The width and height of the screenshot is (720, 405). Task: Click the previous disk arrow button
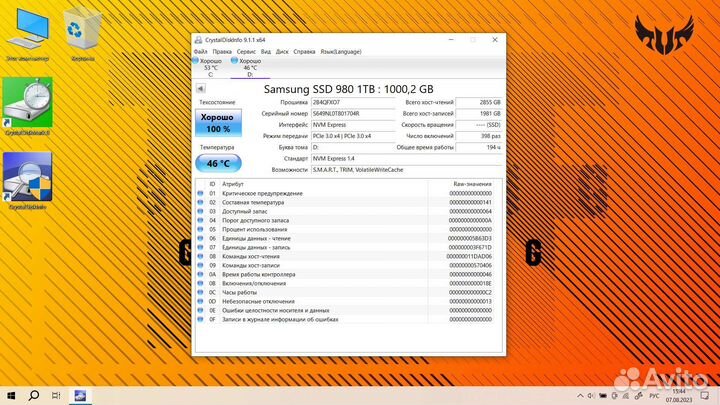(201, 88)
